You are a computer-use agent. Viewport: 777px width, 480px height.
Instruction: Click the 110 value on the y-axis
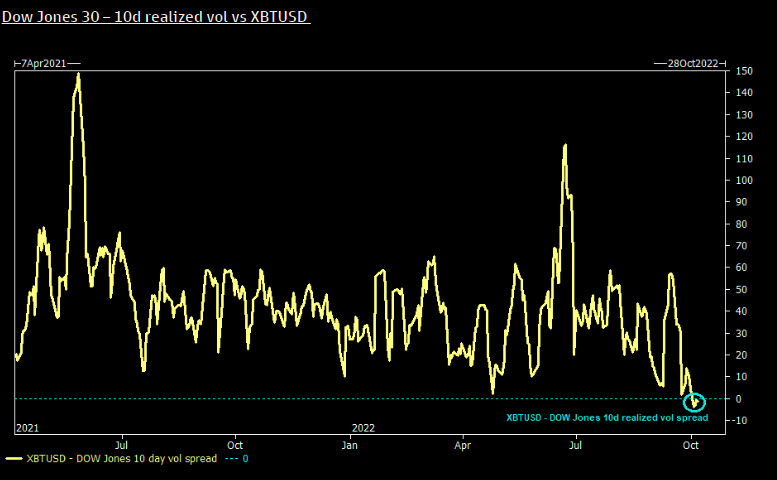[744, 159]
